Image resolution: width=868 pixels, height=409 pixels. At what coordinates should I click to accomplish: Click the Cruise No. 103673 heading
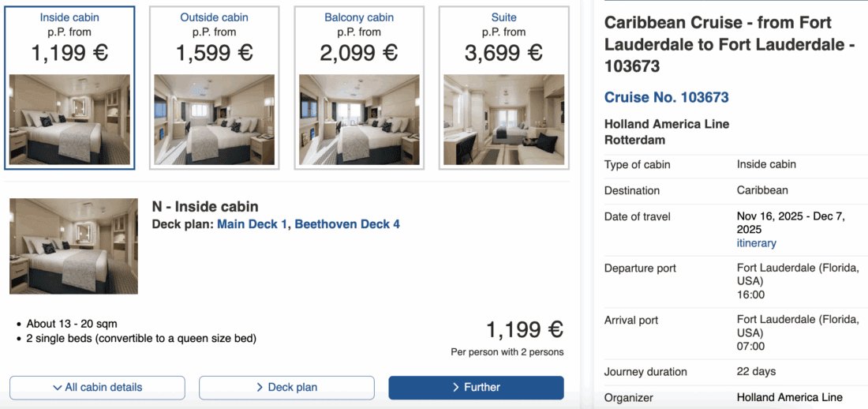(666, 97)
